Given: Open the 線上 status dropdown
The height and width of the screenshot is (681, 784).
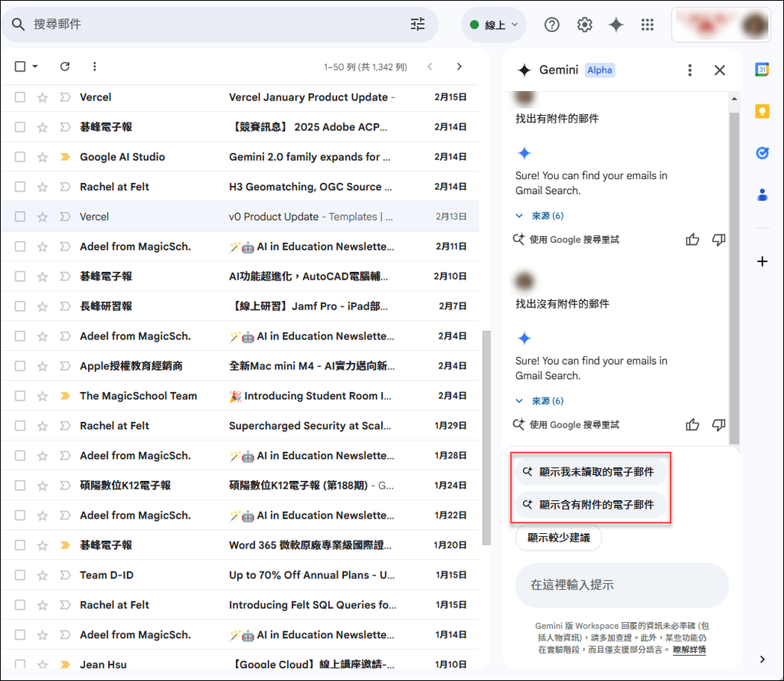Looking at the screenshot, I should 494,25.
